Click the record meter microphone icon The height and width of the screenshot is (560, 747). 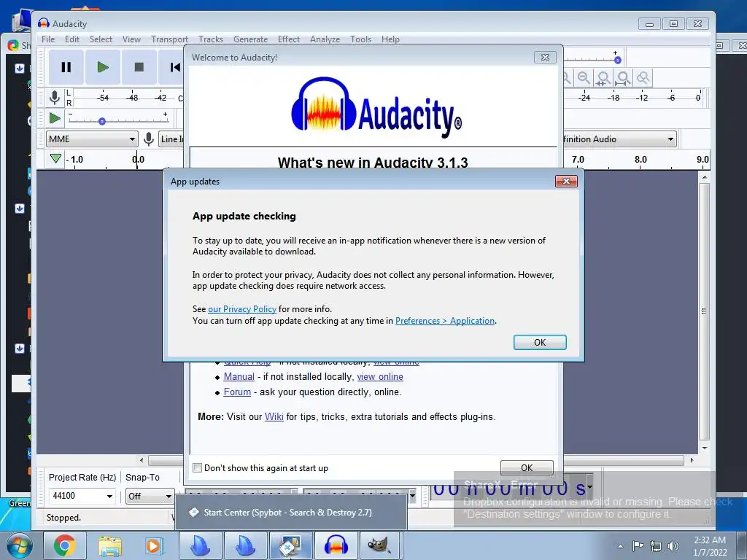tap(55, 98)
